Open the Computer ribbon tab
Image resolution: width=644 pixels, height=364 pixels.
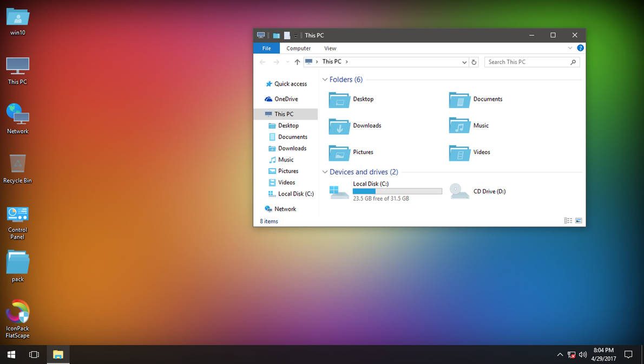pyautogui.click(x=299, y=48)
